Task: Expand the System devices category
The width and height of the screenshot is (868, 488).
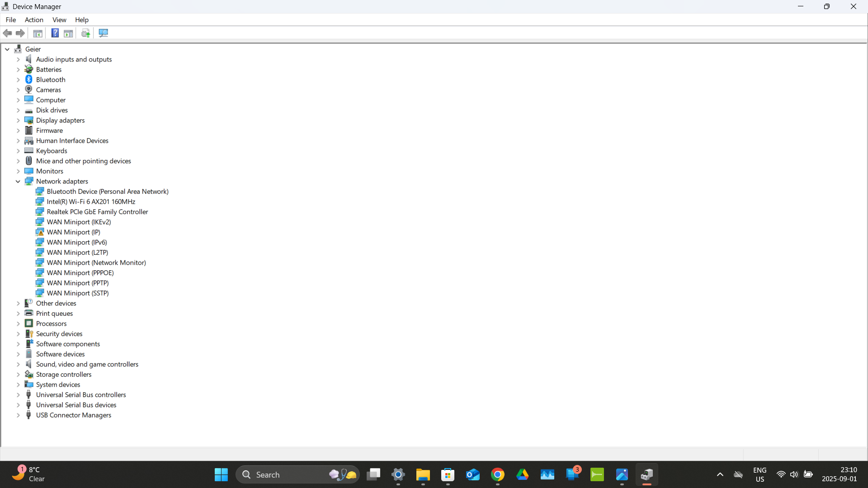Action: (18, 385)
